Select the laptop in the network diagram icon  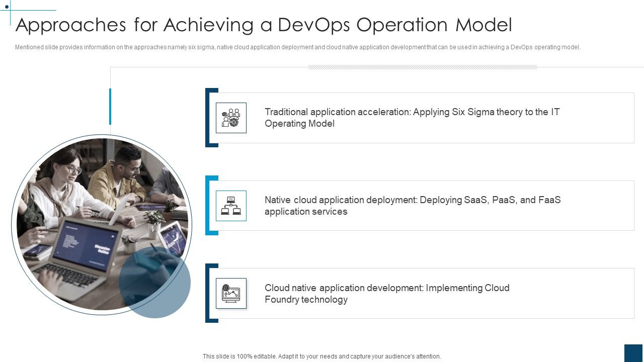click(231, 200)
